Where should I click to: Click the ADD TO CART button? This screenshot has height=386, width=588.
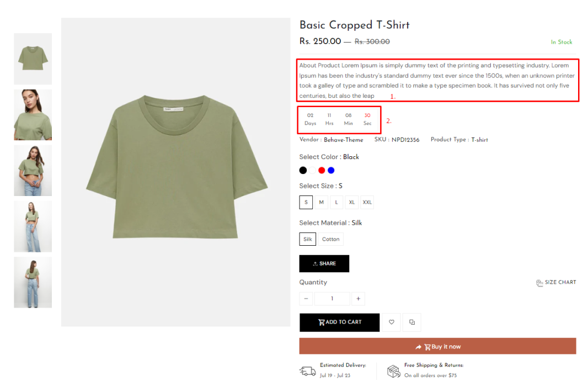pos(339,322)
